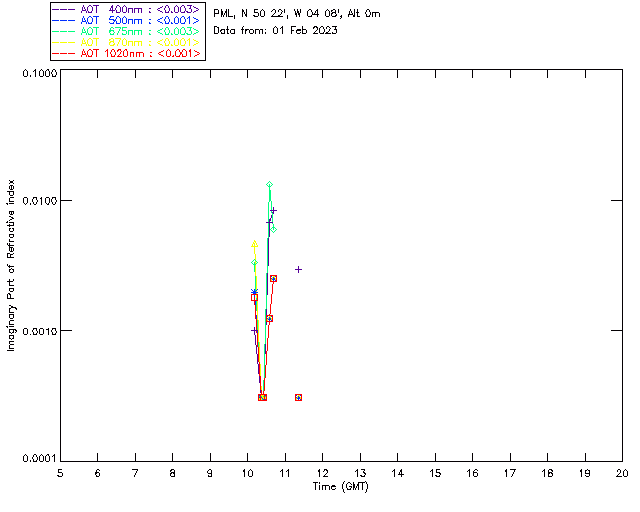Click the 0.0100 y-axis tick label
The image size is (640, 512).
click(x=39, y=201)
